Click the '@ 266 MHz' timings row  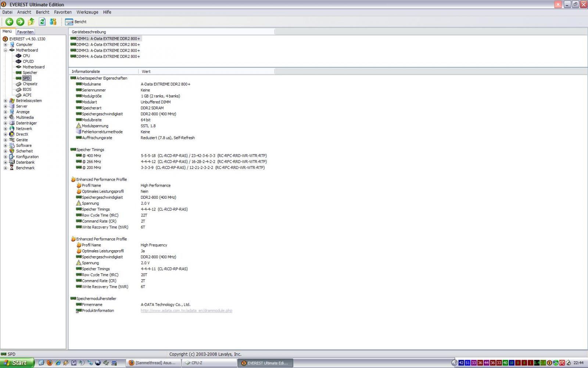pyautogui.click(x=171, y=162)
